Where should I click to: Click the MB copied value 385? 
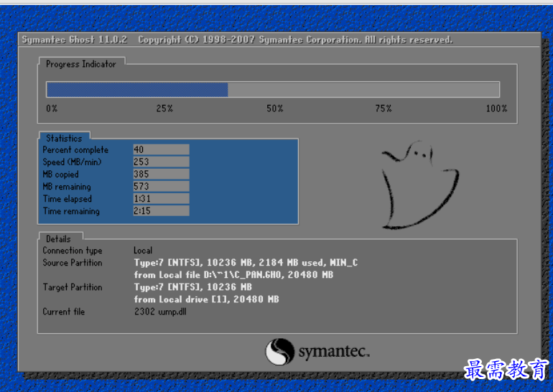(x=161, y=174)
